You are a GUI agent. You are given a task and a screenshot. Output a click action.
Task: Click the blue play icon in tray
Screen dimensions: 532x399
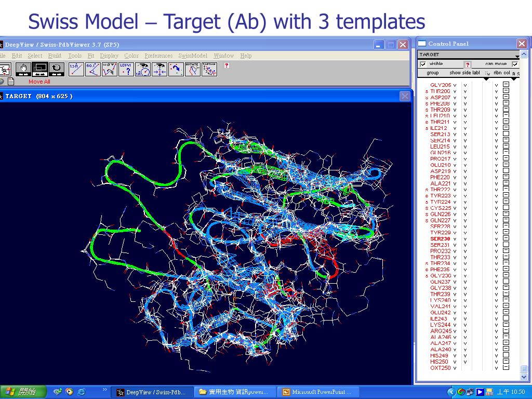[480, 392]
